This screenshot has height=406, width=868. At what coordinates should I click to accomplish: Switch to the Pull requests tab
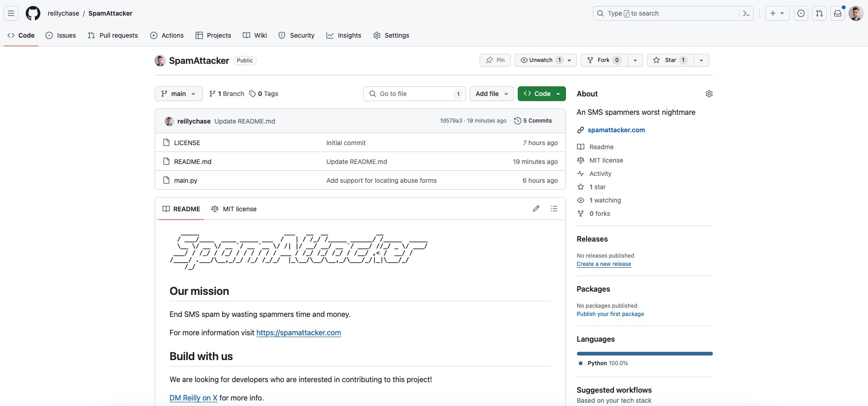[113, 35]
